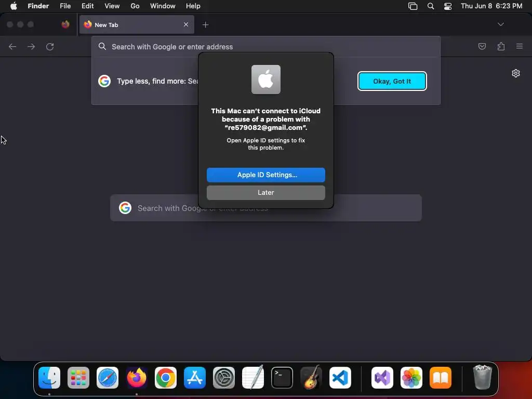Open the Trash from the Dock

482,377
